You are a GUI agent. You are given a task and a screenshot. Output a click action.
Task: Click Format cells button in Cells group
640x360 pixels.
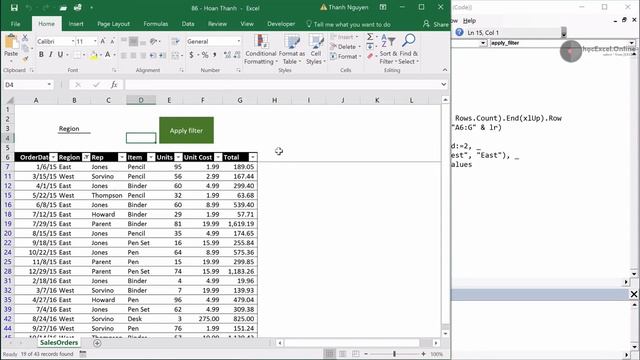click(x=346, y=56)
